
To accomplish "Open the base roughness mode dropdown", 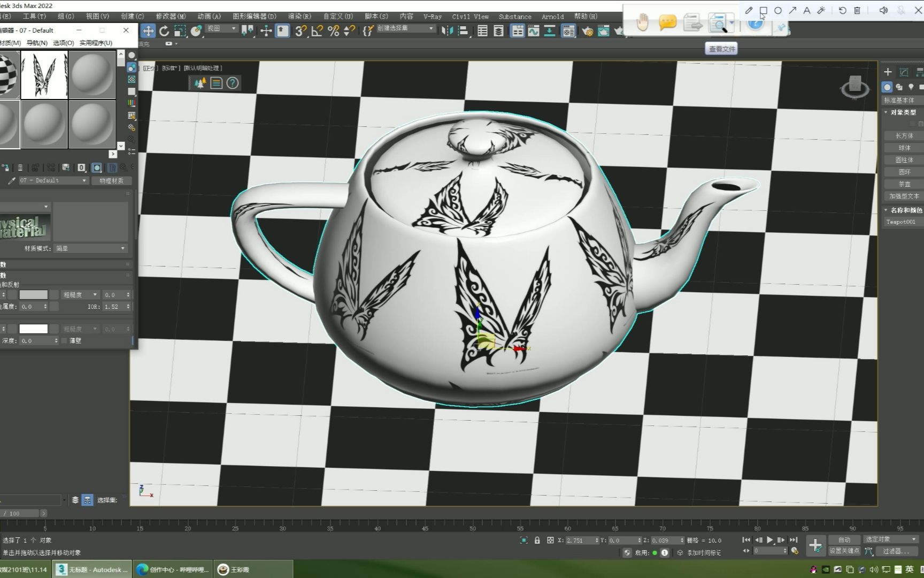I will tap(80, 295).
